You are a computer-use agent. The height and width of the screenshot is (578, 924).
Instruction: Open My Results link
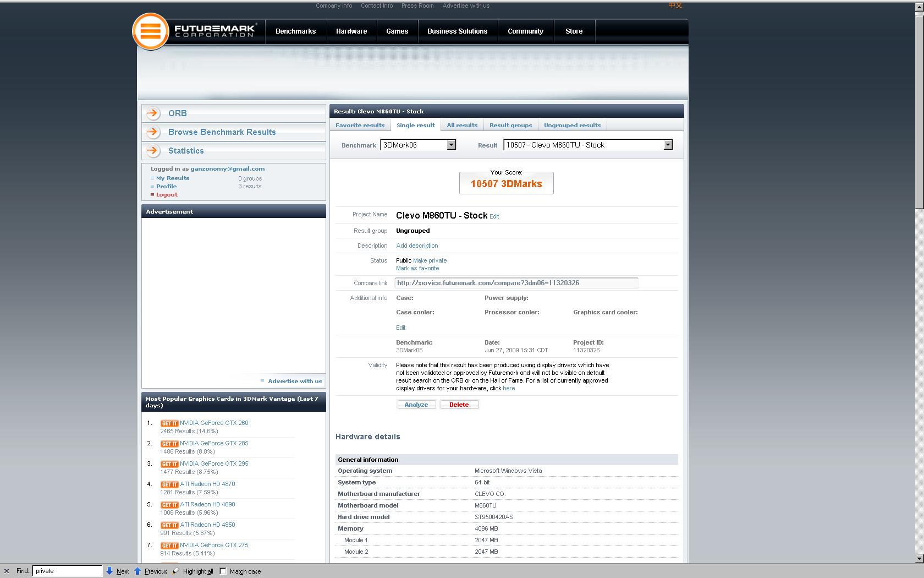[x=173, y=178]
